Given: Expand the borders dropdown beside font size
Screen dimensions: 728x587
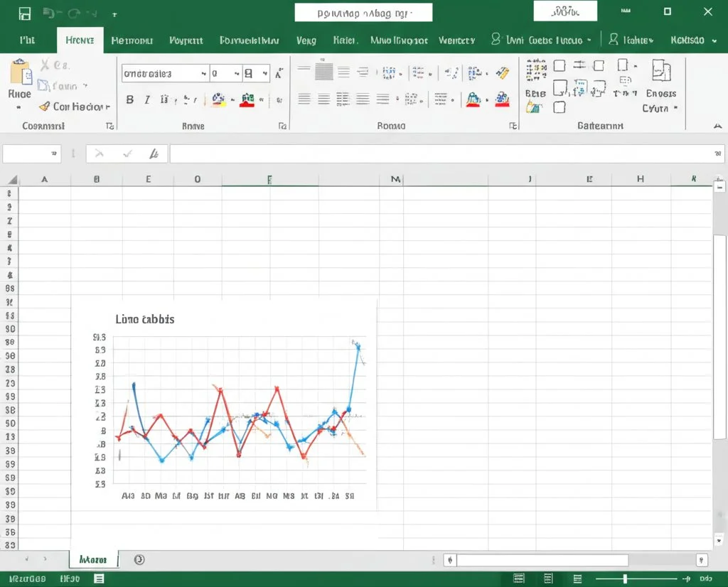Looking at the screenshot, I should coord(264,74).
